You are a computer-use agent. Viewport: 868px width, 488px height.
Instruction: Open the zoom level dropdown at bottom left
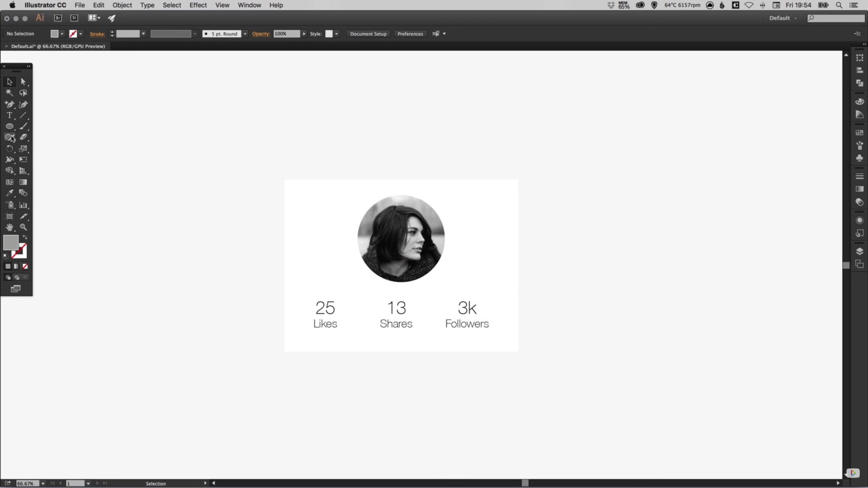(43, 483)
